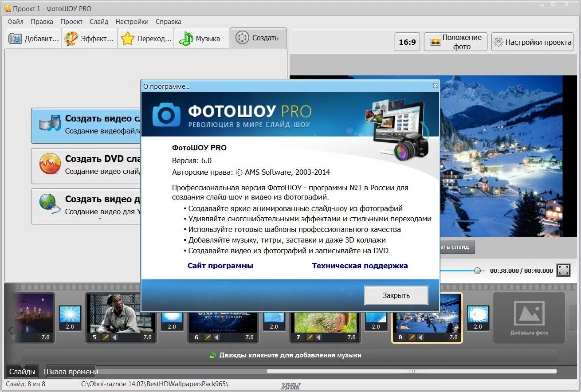Viewport: 581px width, 392px height.
Task: Click the camera logo in dialog banner
Action: pyautogui.click(x=166, y=114)
